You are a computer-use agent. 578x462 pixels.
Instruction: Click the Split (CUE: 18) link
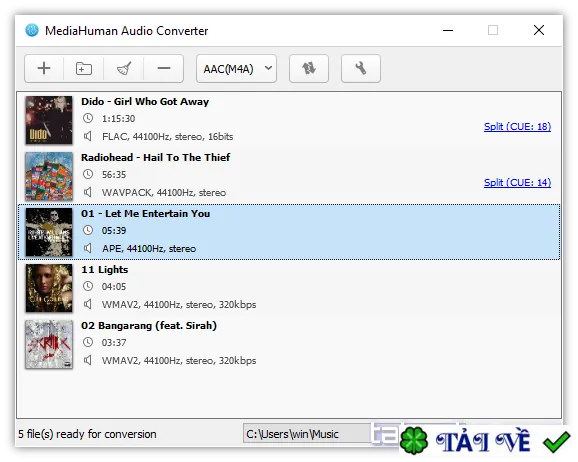pos(517,126)
